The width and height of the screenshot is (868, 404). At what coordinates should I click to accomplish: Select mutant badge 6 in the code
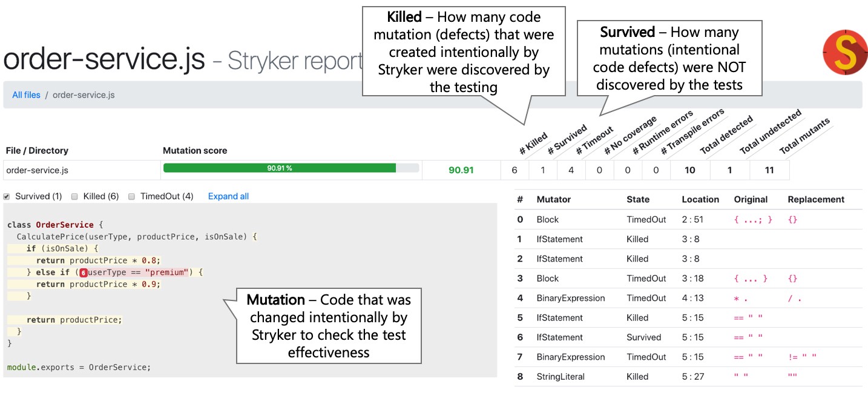(84, 272)
